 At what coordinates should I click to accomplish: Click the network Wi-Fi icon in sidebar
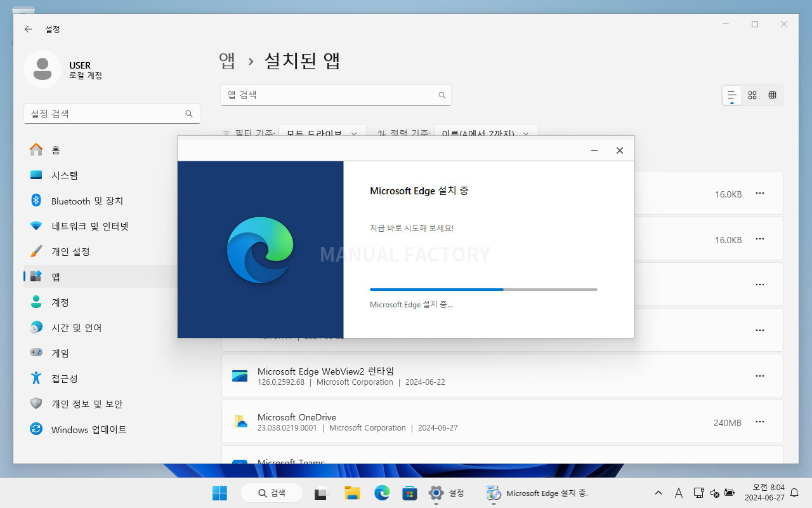click(x=36, y=226)
